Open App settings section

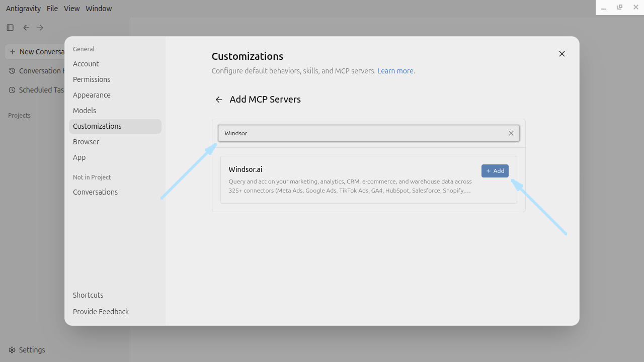tap(115, 157)
